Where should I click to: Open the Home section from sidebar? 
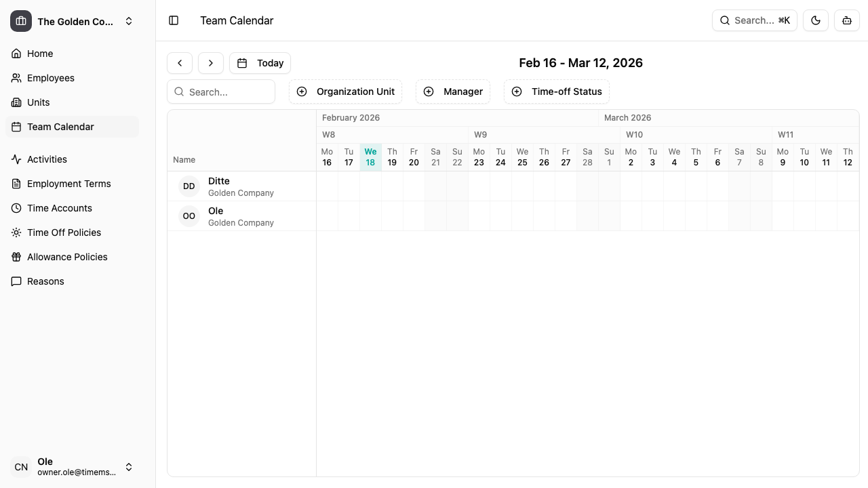pos(40,54)
